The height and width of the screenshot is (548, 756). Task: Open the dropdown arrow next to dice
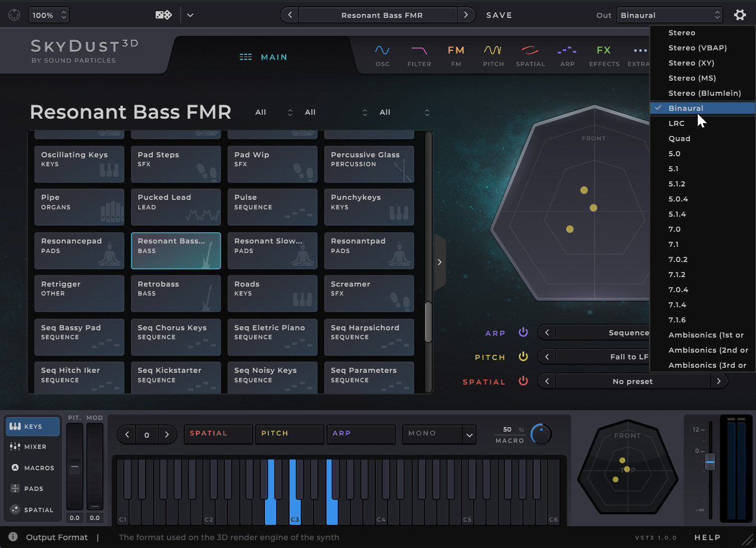click(x=190, y=15)
